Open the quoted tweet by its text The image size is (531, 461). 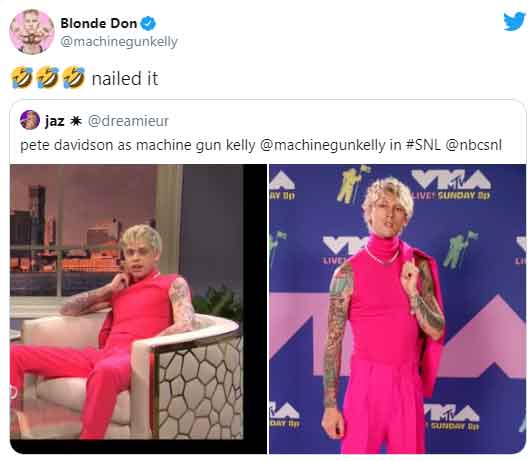(261, 145)
